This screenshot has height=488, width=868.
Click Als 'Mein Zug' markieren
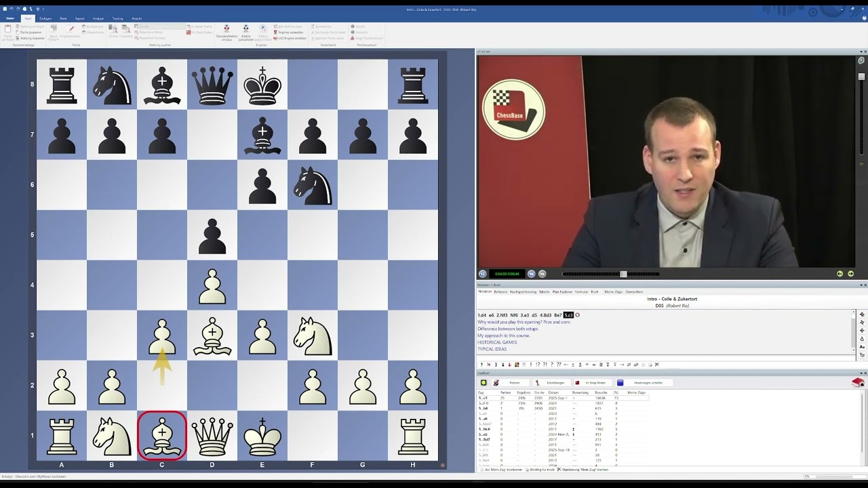click(x=501, y=469)
